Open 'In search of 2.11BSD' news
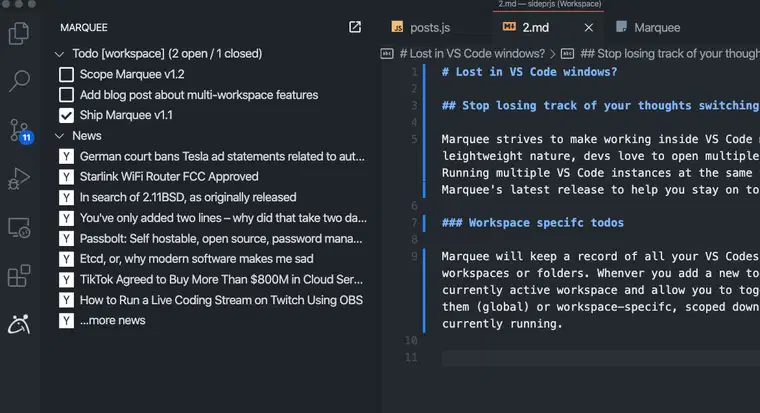This screenshot has height=413, width=760. coord(188,197)
